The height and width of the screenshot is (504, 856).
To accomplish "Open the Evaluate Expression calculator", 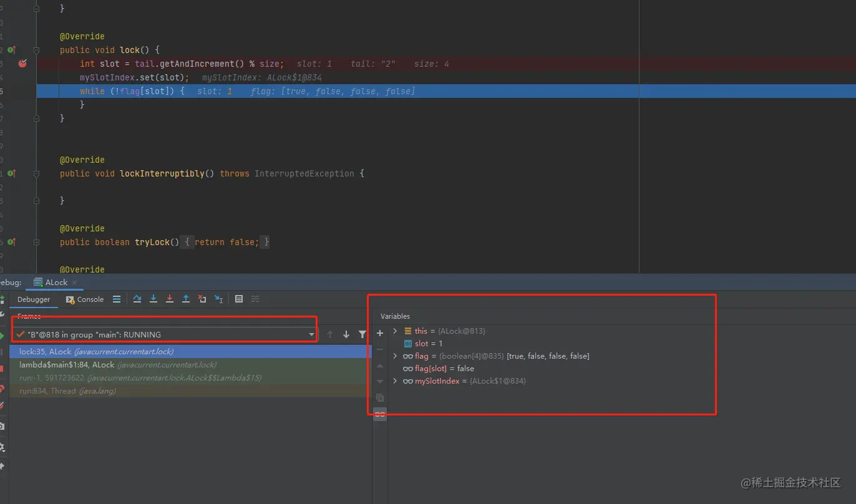I will 239,299.
